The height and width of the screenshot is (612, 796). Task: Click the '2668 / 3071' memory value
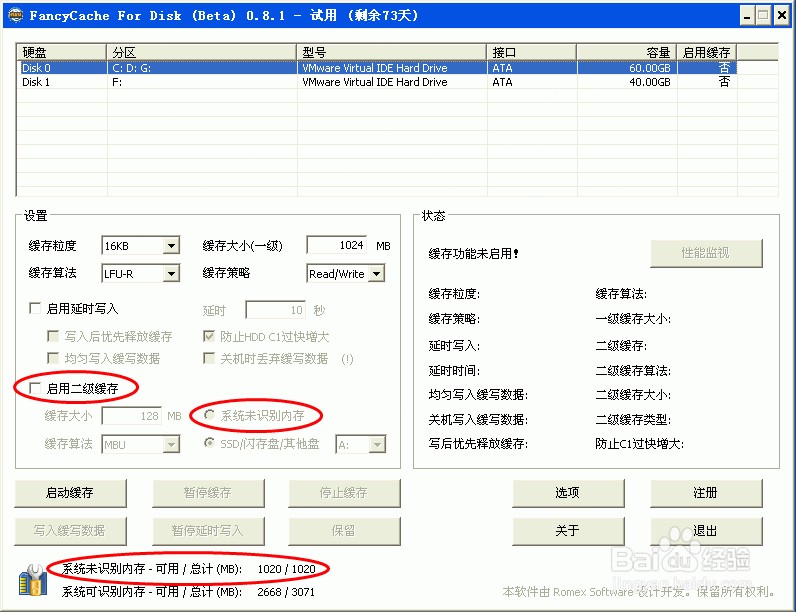pyautogui.click(x=286, y=592)
